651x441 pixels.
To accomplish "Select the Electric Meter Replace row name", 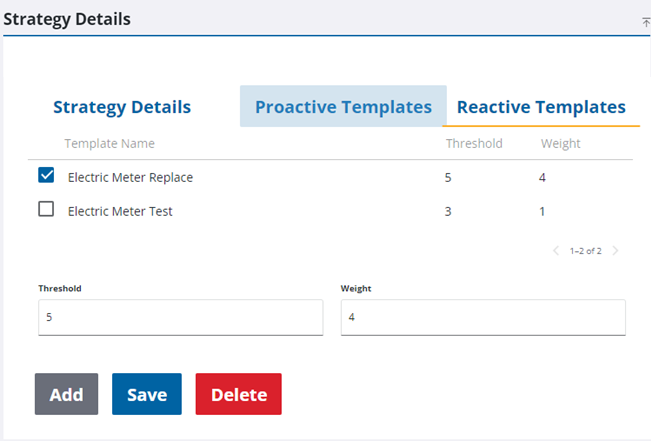I will 130,178.
